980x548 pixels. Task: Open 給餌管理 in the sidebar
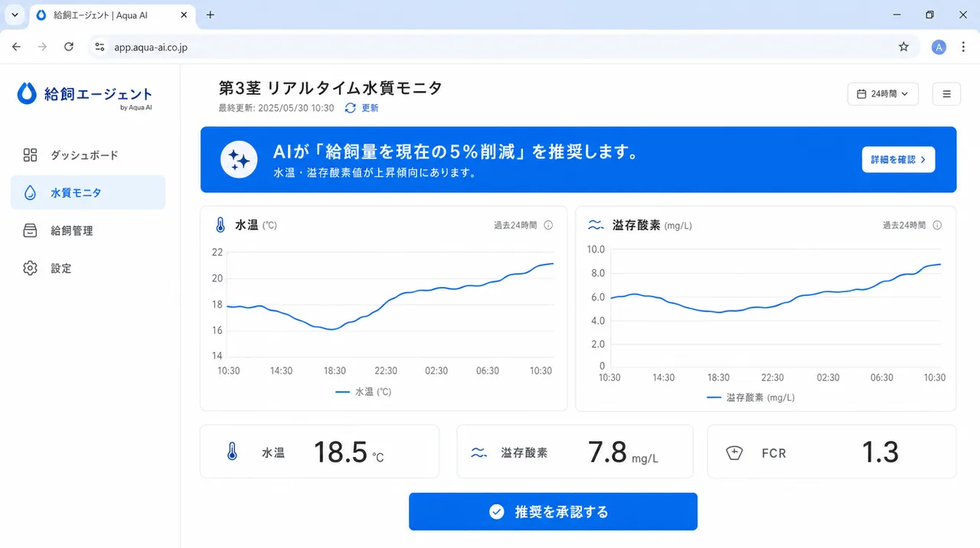[x=88, y=230]
